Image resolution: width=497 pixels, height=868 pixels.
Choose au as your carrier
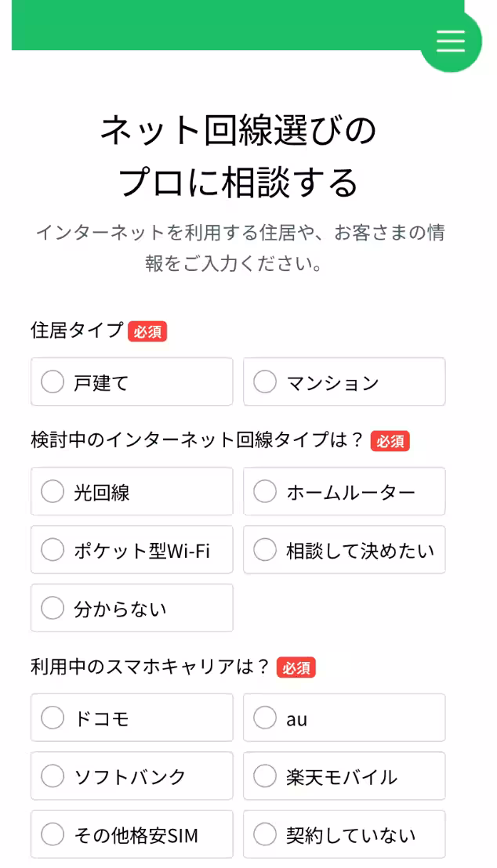tap(344, 718)
